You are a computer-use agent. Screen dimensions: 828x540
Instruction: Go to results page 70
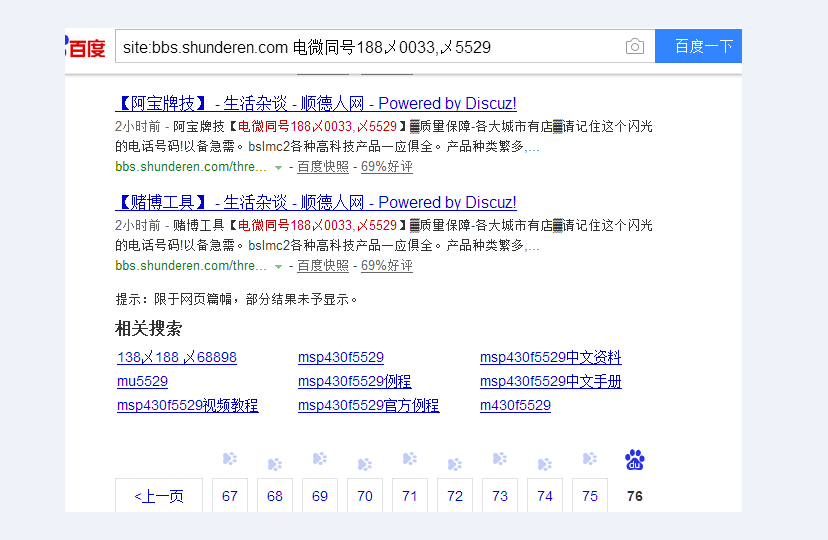pyautogui.click(x=365, y=496)
